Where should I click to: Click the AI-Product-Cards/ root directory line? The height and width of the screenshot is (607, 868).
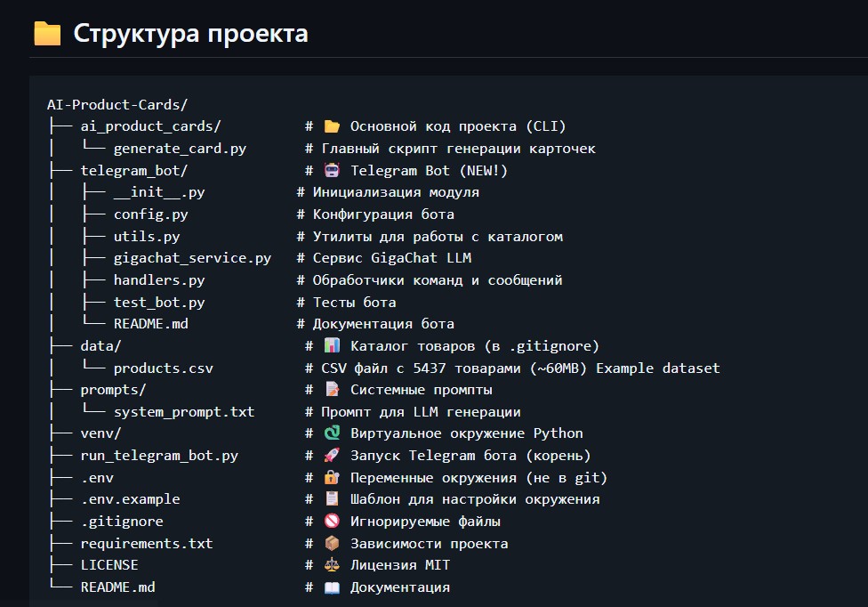[x=117, y=104]
